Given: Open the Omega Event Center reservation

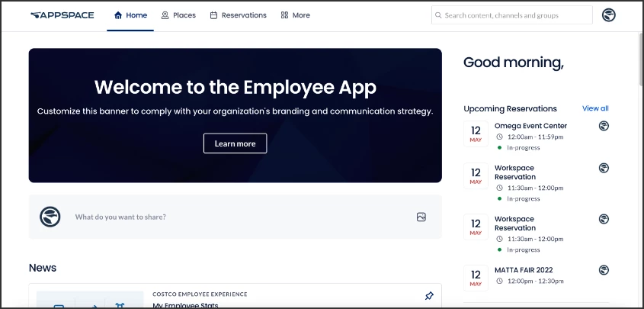Looking at the screenshot, I should tap(530, 126).
